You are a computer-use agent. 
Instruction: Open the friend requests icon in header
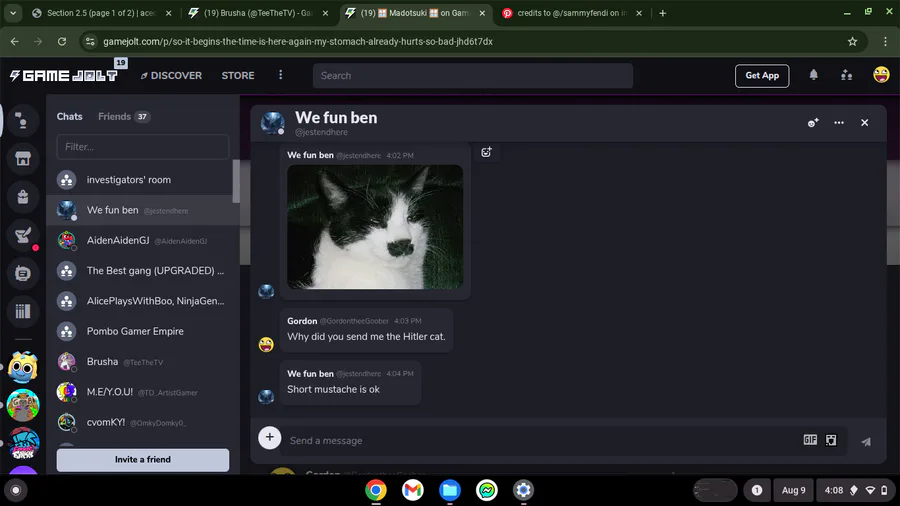point(847,75)
